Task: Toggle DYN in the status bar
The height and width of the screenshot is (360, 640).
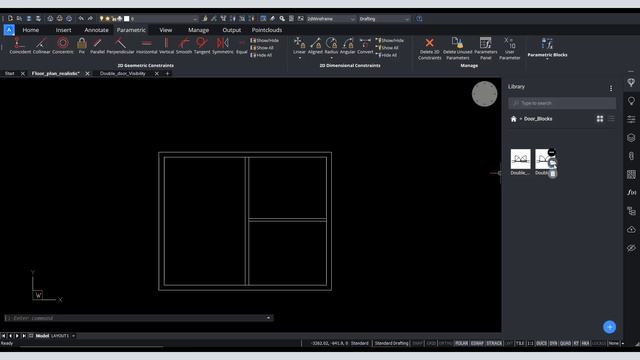Action: (553, 343)
